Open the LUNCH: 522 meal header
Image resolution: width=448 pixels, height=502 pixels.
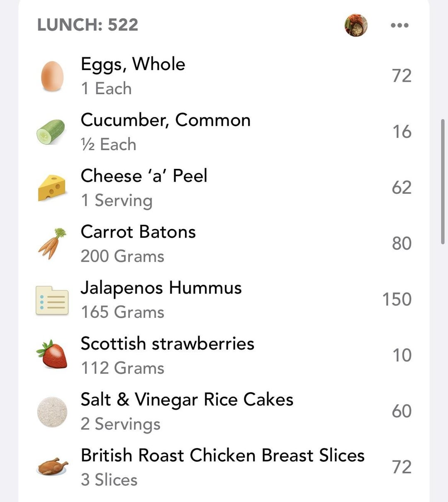tap(88, 25)
